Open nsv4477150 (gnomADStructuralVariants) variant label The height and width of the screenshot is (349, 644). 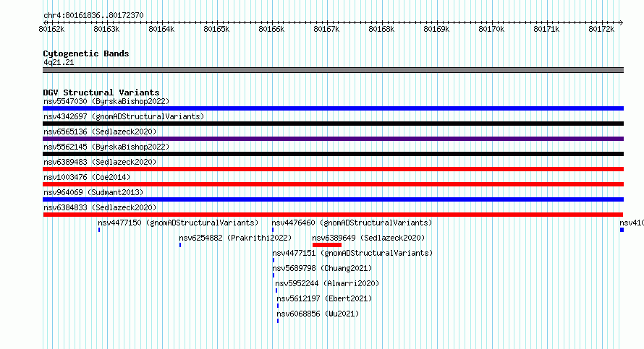(x=178, y=223)
